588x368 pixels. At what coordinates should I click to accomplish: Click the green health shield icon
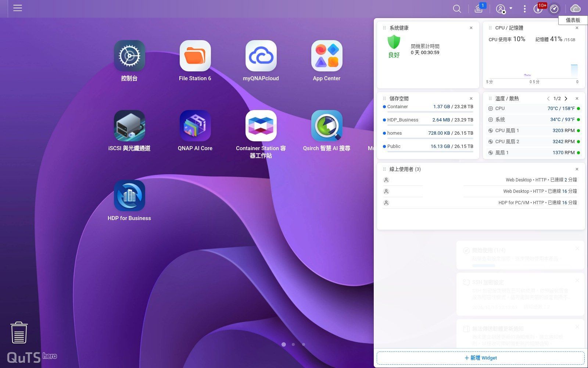click(x=394, y=42)
